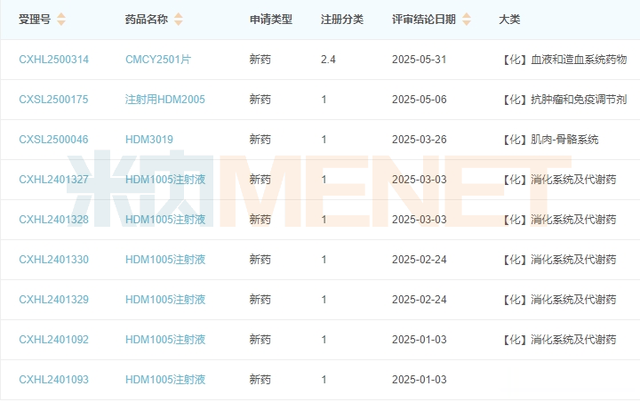
Task: Click the 申请类型 column header
Action: pos(271,19)
